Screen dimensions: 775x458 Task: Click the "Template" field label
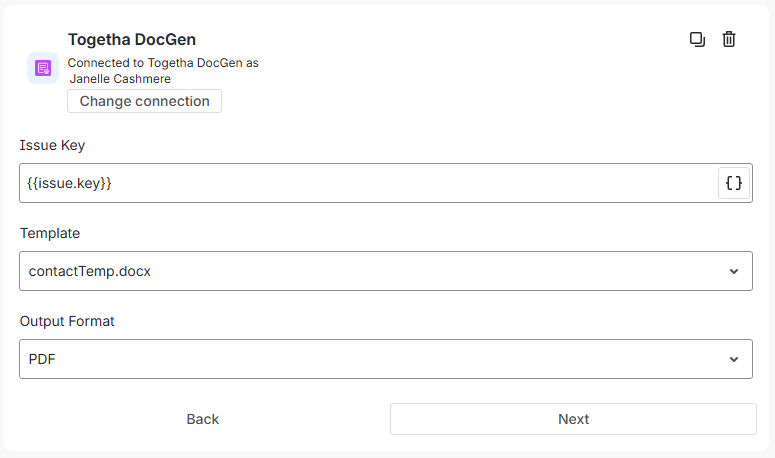(50, 233)
